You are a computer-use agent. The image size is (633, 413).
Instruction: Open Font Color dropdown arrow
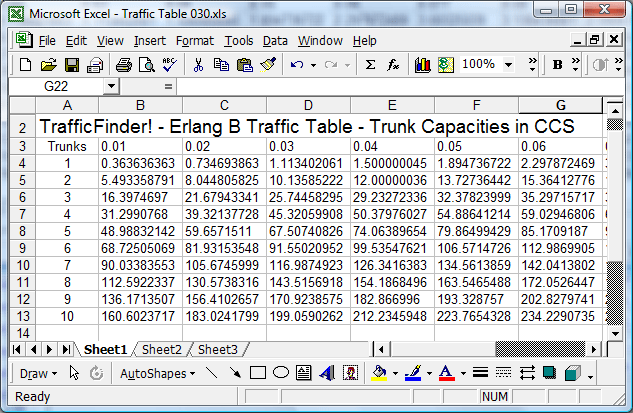click(x=463, y=373)
